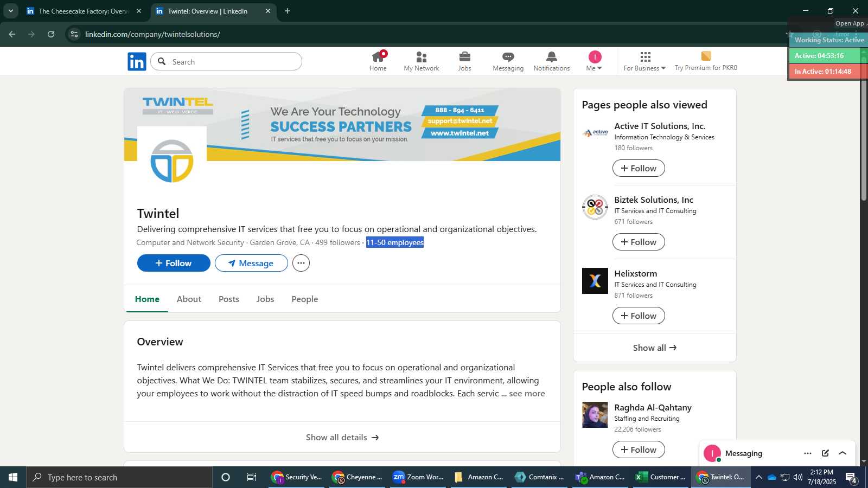Click Raghda Al-Qahtany profile photo
This screenshot has width=868, height=488.
(x=595, y=415)
